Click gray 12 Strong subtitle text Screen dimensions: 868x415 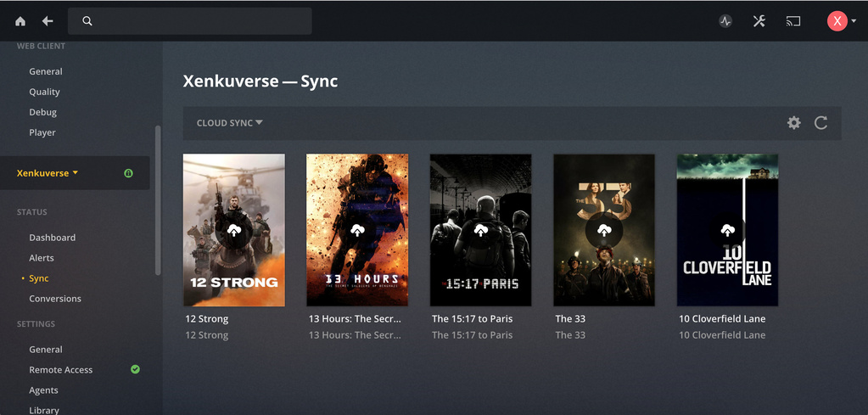click(206, 334)
